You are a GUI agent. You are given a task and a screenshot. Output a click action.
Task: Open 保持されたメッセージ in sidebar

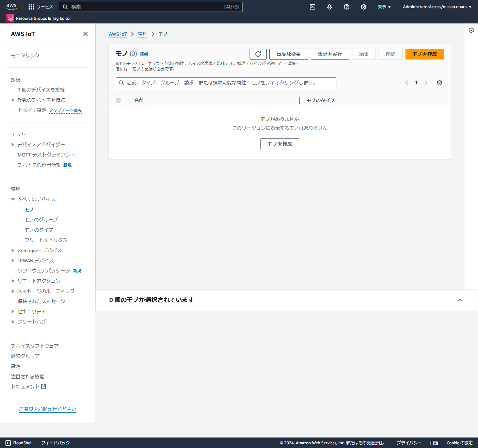(x=42, y=301)
